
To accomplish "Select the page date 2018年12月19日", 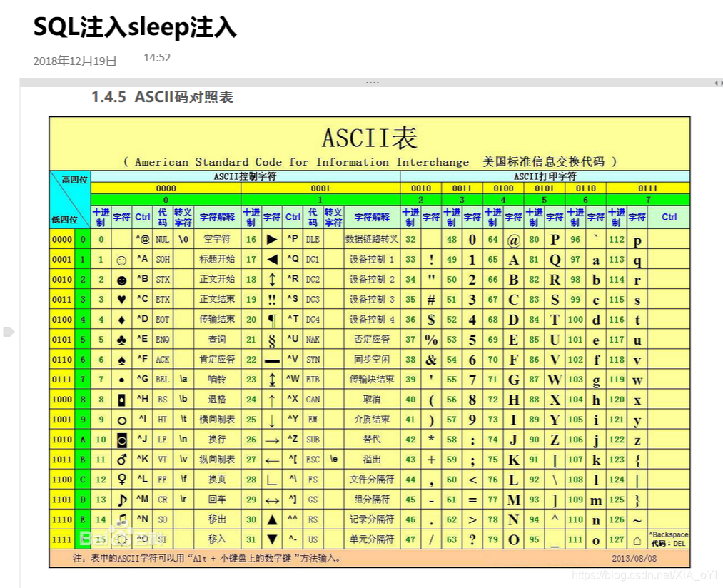I will [75, 61].
